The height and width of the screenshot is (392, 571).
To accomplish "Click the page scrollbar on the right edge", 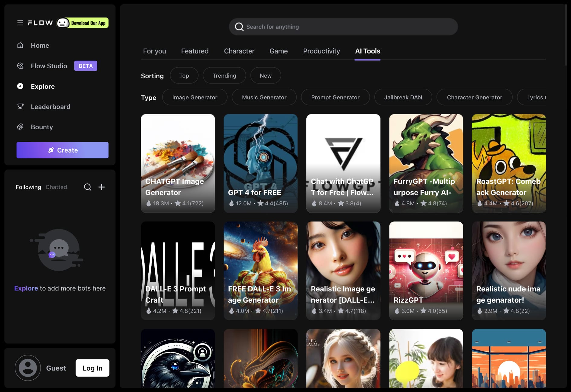I will tap(566, 35).
